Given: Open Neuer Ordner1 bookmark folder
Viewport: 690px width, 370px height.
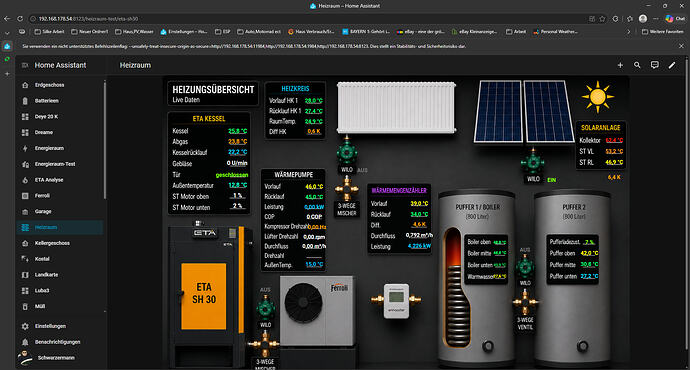Looking at the screenshot, I should tap(89, 32).
